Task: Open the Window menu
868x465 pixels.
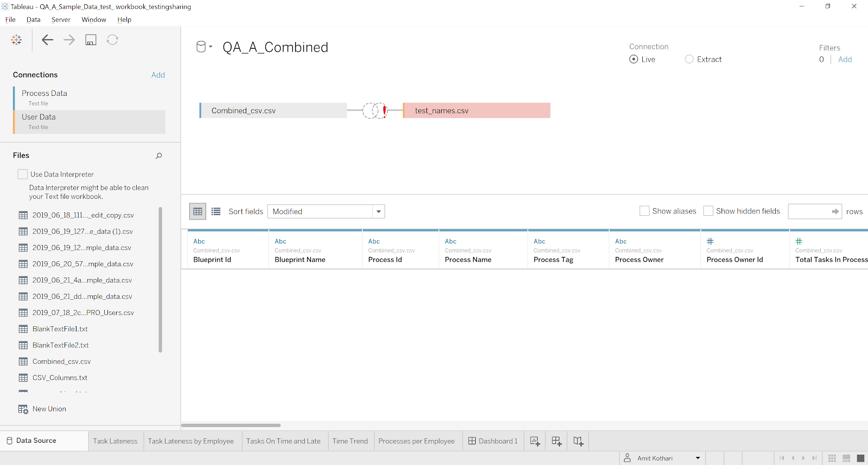Action: pos(94,20)
